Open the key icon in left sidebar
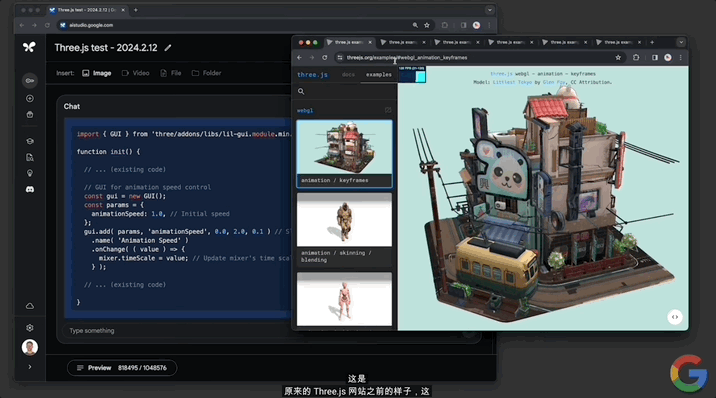 pos(30,81)
